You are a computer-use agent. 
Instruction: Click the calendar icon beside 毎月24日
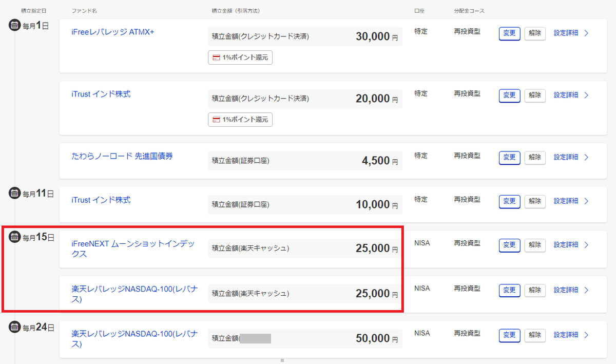click(x=14, y=327)
